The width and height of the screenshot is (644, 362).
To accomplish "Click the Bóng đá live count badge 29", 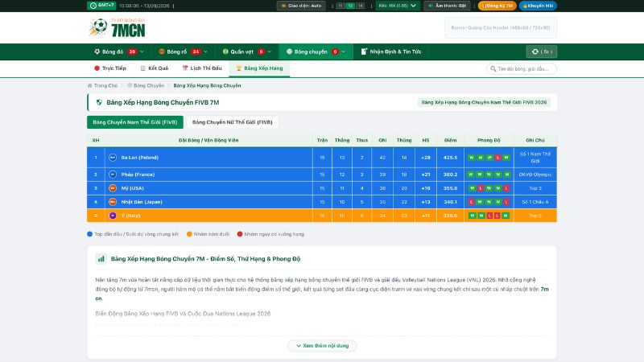I will coord(132,51).
